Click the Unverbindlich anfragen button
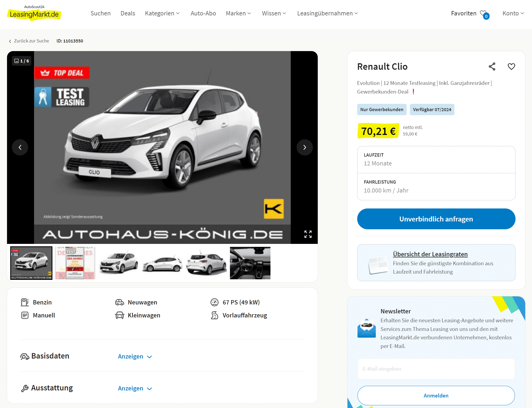This screenshot has width=532, height=408. tap(436, 219)
